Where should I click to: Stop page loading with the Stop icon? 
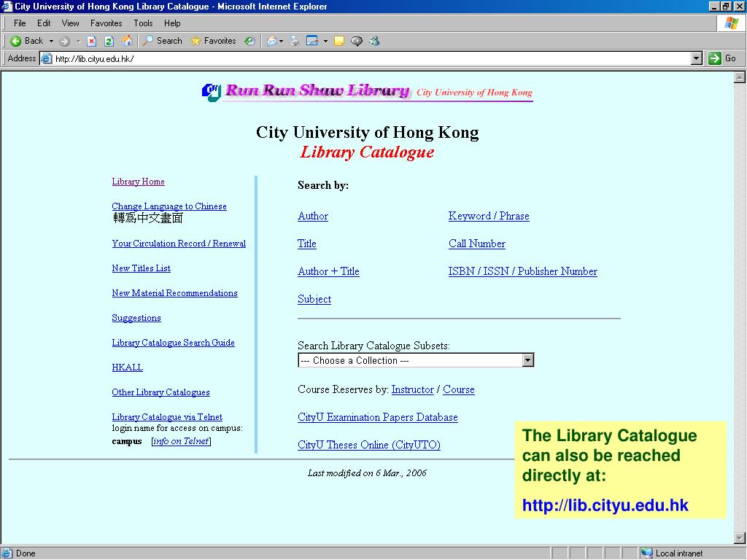[x=91, y=41]
